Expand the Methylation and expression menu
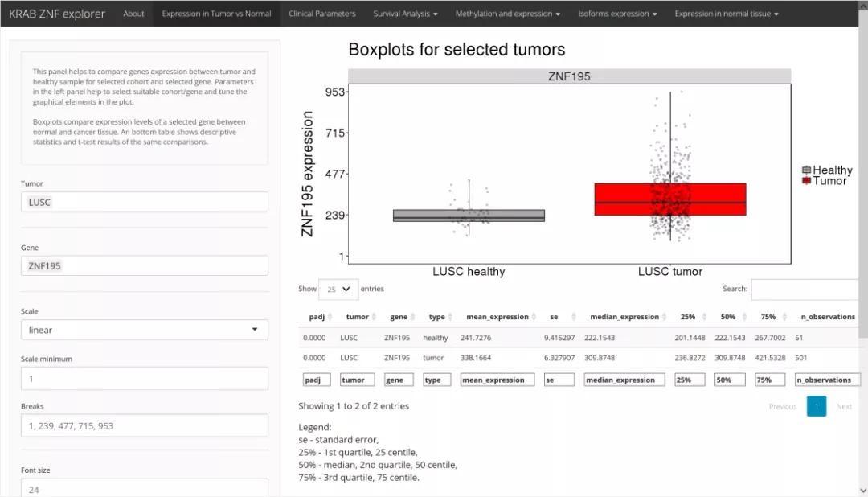This screenshot has height=497, width=868. tap(508, 14)
